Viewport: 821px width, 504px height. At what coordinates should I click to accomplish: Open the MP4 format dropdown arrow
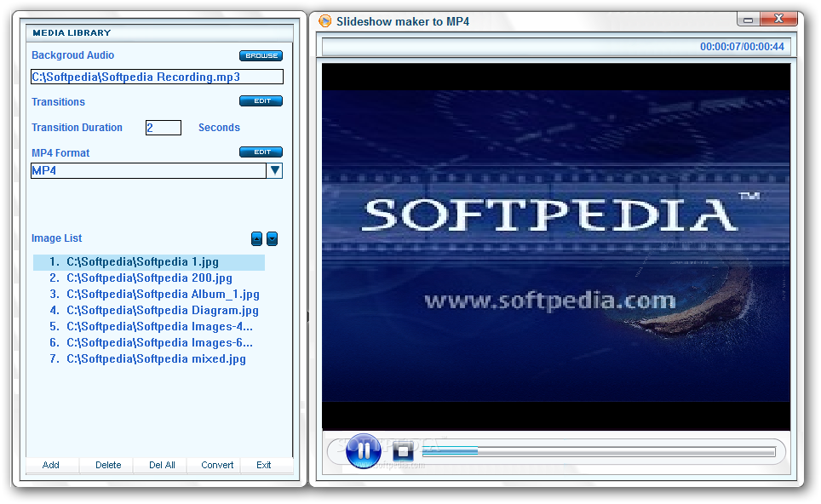coord(274,170)
